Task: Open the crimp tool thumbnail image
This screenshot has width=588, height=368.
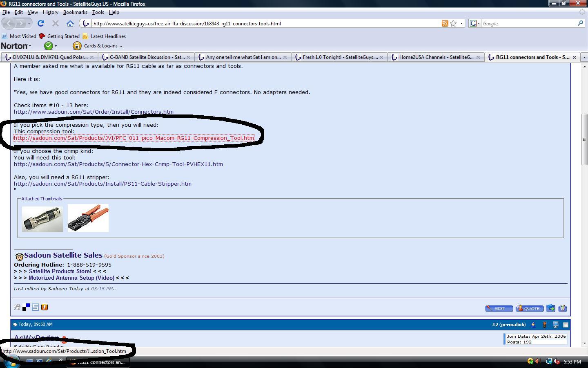Action: tap(88, 218)
